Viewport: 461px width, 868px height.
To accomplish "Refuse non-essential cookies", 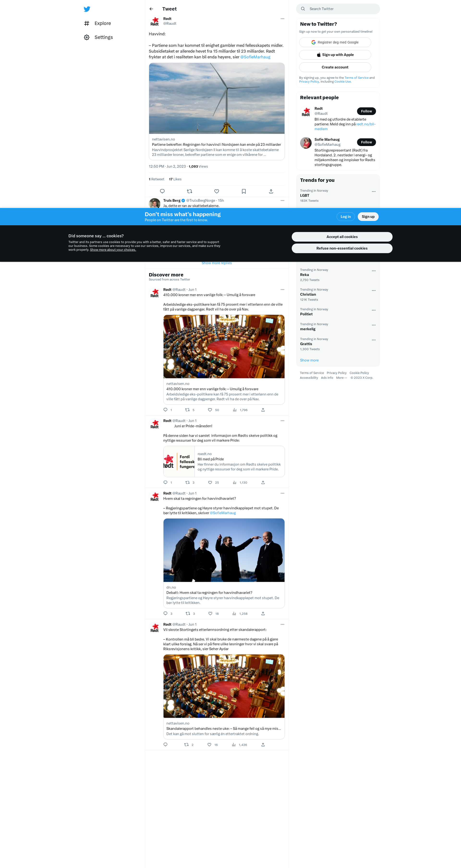I will tap(342, 248).
